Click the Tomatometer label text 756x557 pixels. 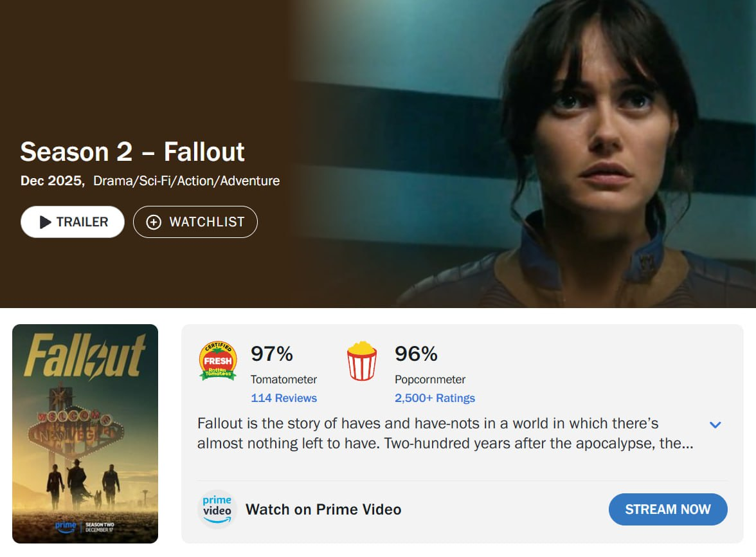click(x=283, y=379)
